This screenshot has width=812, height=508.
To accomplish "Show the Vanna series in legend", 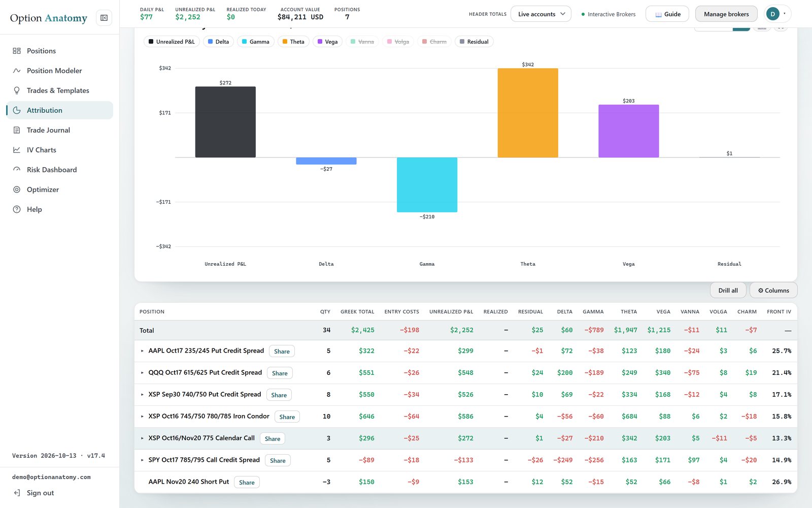I will (x=362, y=42).
